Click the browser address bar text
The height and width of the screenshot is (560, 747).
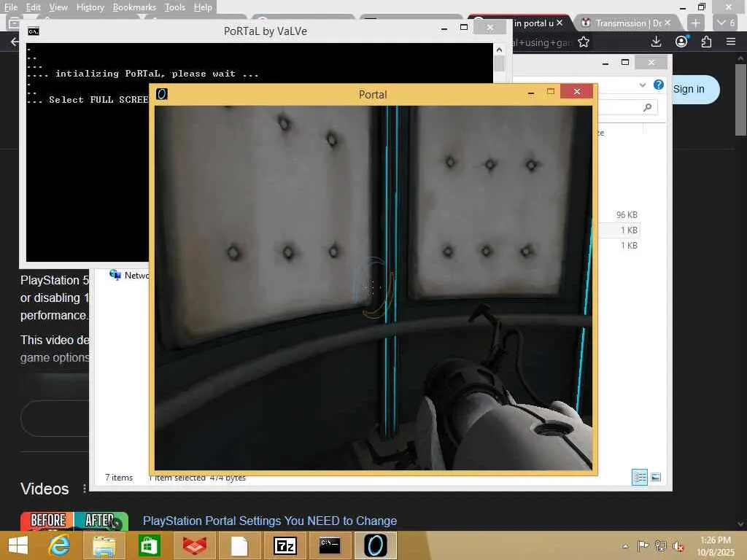coord(542,42)
